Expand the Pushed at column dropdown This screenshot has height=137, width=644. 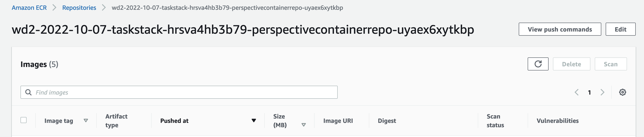coord(254,120)
